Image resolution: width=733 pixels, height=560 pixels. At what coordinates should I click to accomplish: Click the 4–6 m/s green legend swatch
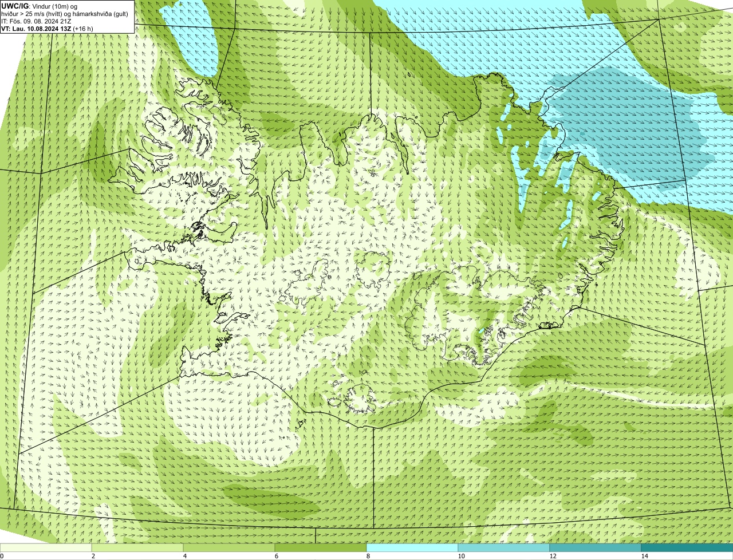(x=229, y=547)
